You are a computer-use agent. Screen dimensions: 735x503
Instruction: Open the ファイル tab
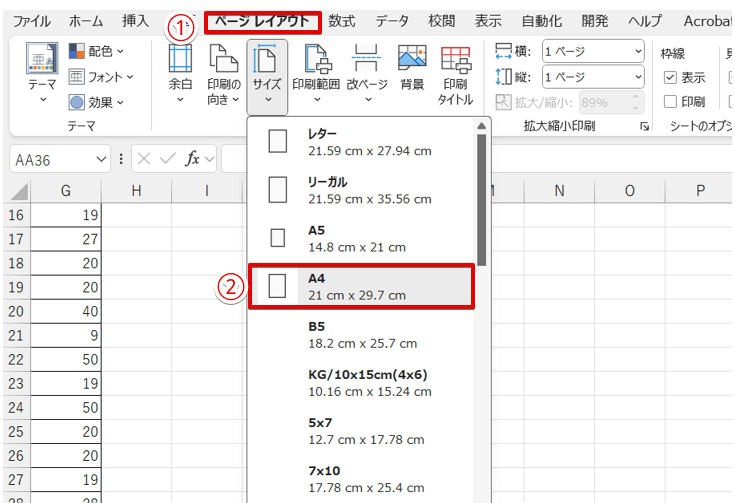tap(31, 21)
